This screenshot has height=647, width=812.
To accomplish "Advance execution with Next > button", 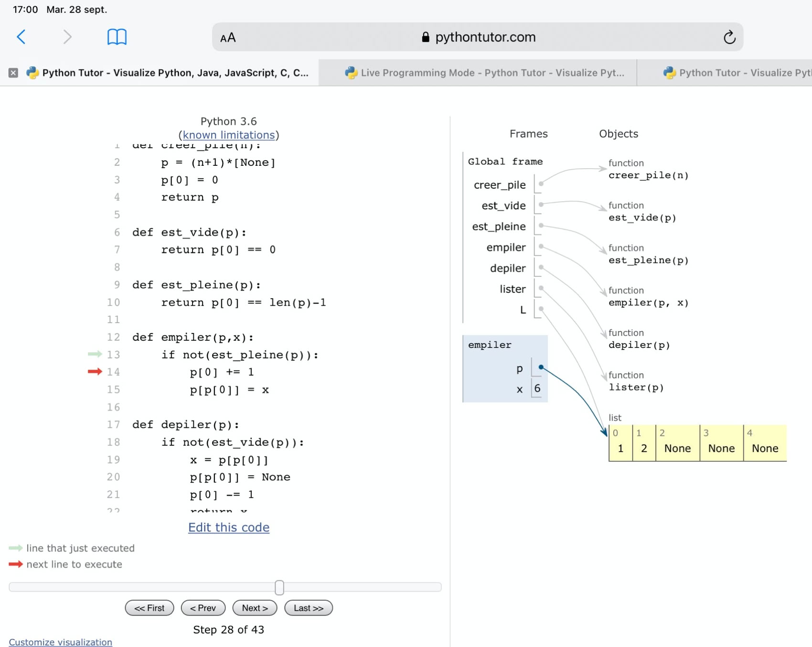I will (255, 608).
